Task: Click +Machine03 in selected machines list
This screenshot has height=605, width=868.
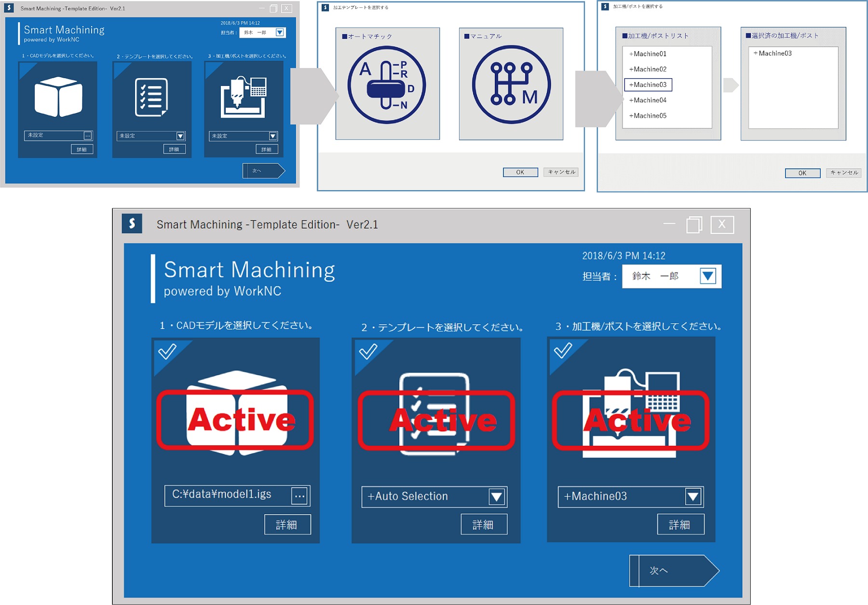Action: 773,53
